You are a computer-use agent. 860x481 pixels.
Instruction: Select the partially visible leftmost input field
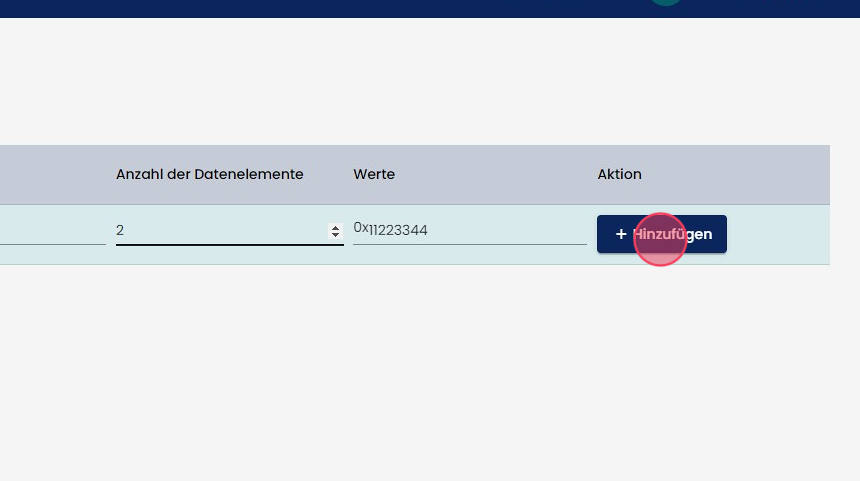50,231
